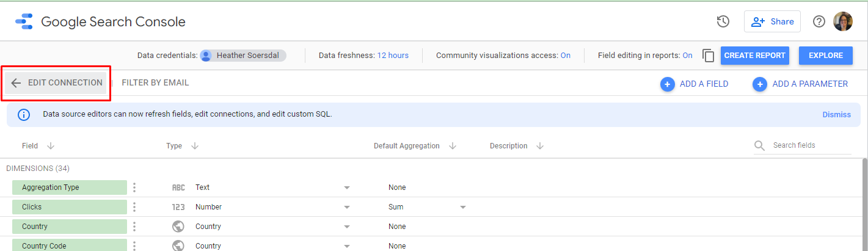The width and height of the screenshot is (868, 251).
Task: Open the help question mark icon
Action: [819, 22]
